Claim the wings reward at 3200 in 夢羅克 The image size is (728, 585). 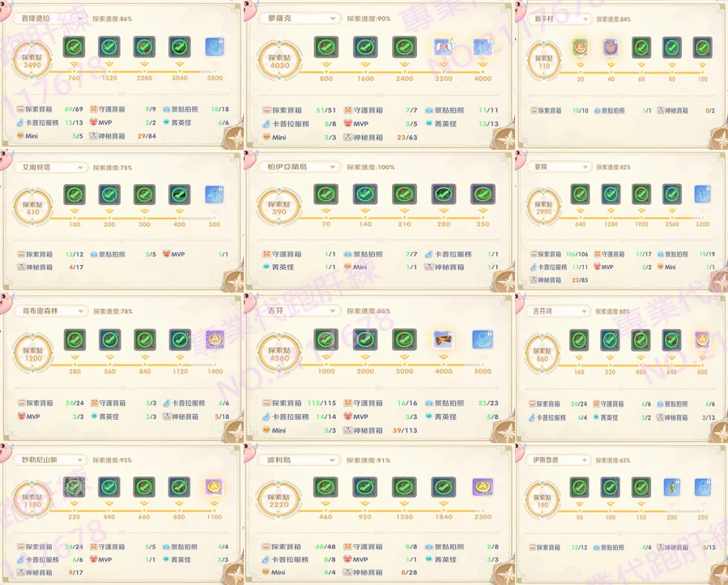(x=443, y=49)
